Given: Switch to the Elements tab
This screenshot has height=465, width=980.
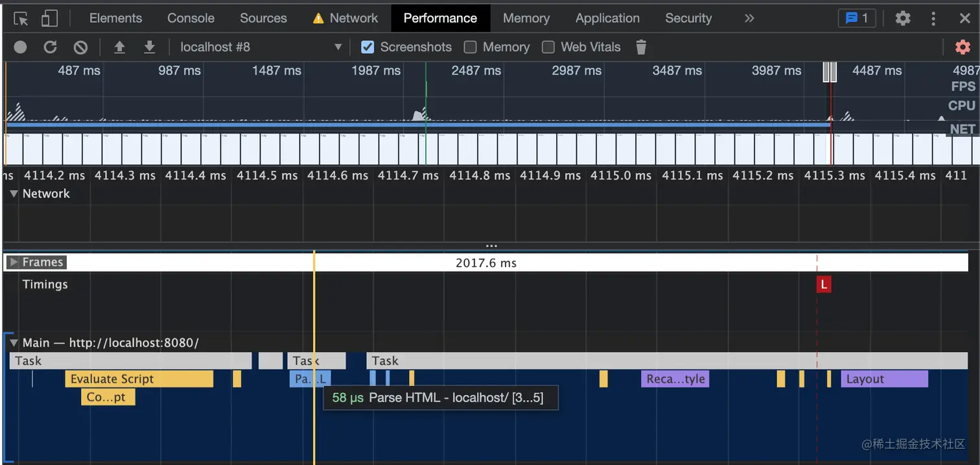Looking at the screenshot, I should (115, 18).
